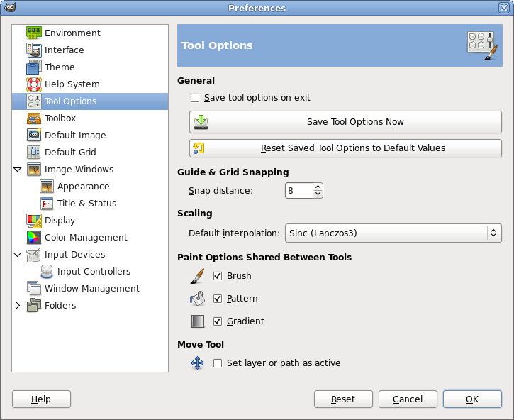This screenshot has height=420, width=514.
Task: Select Environment preferences page
Action: click(72, 33)
